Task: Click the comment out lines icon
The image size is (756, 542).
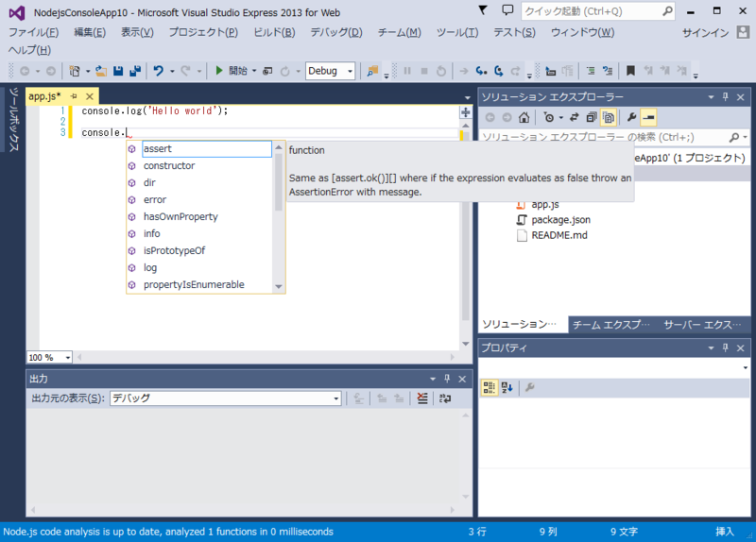Action: click(591, 71)
